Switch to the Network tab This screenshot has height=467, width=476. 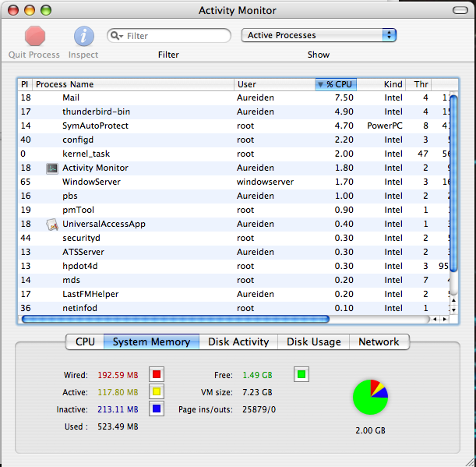click(x=379, y=341)
